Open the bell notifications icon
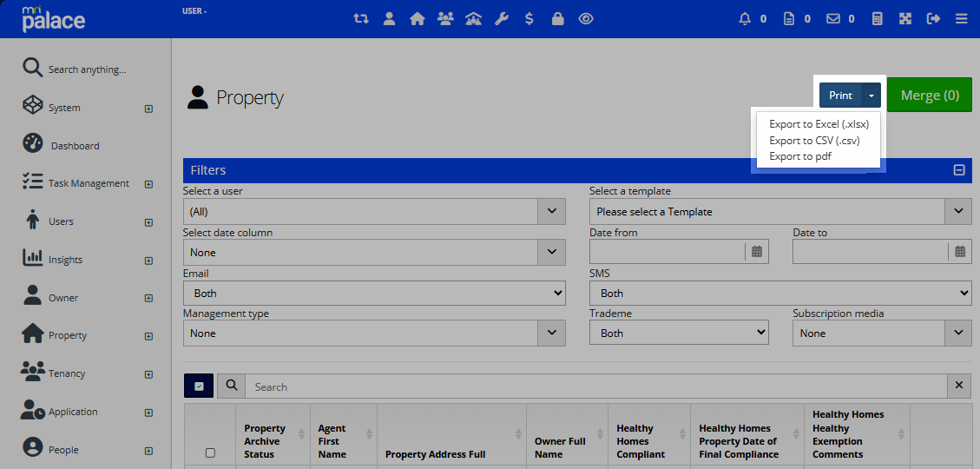 pyautogui.click(x=745, y=19)
